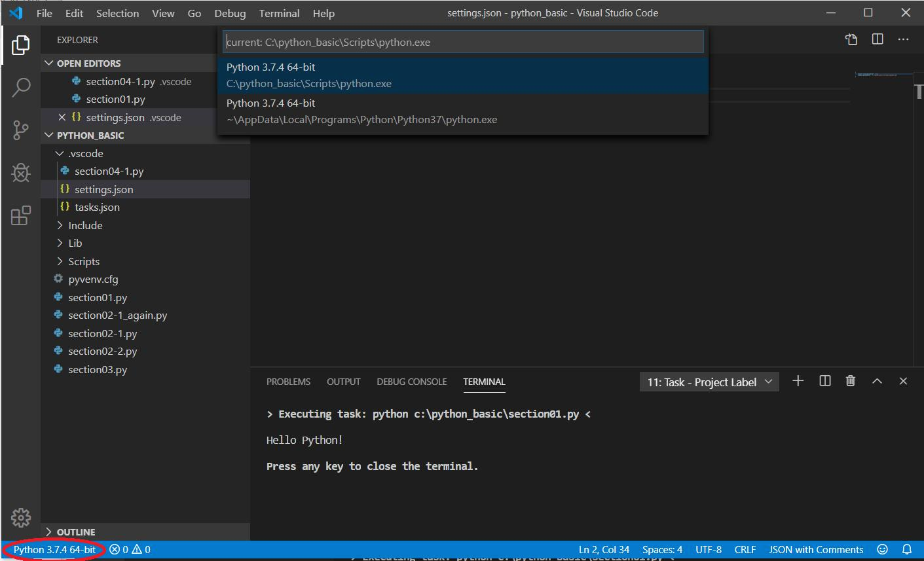
Task: Switch to the Output tab
Action: (344, 382)
